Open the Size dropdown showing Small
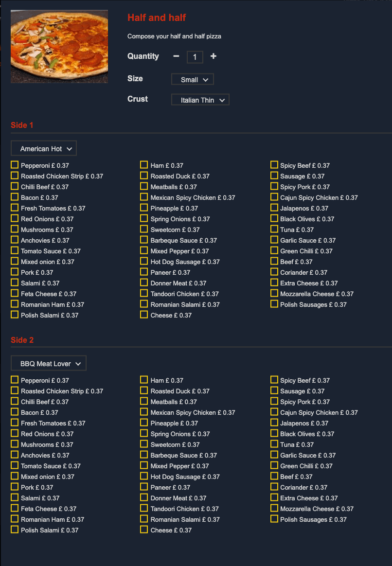392x566 pixels. pos(193,79)
